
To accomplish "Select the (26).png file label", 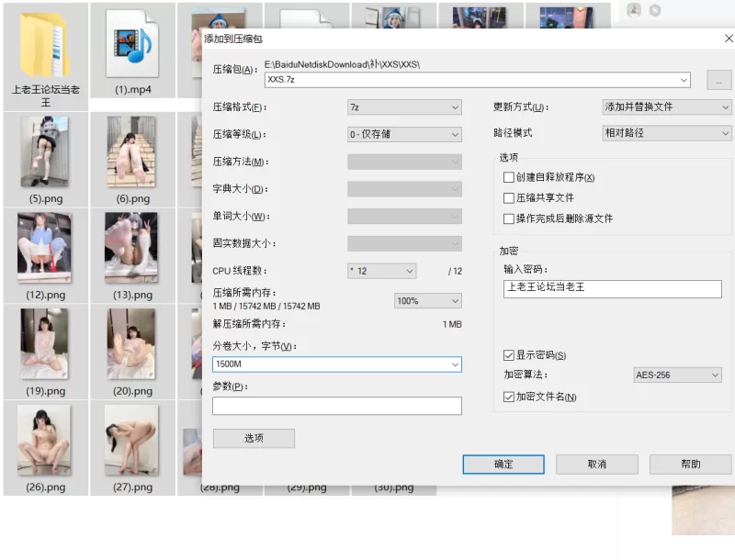I will (x=46, y=487).
